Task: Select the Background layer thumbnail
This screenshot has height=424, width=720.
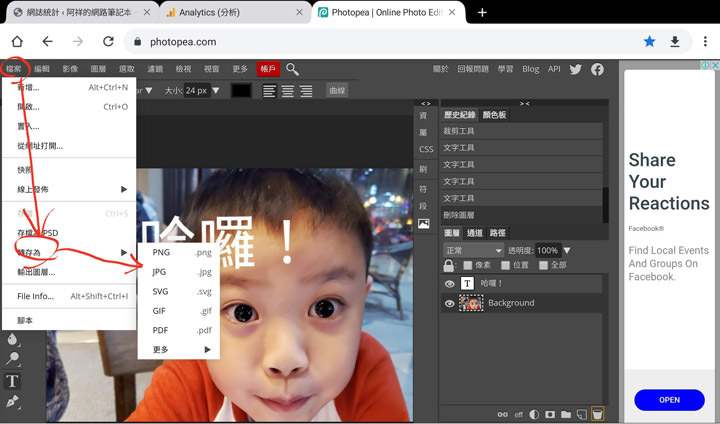Action: click(471, 303)
